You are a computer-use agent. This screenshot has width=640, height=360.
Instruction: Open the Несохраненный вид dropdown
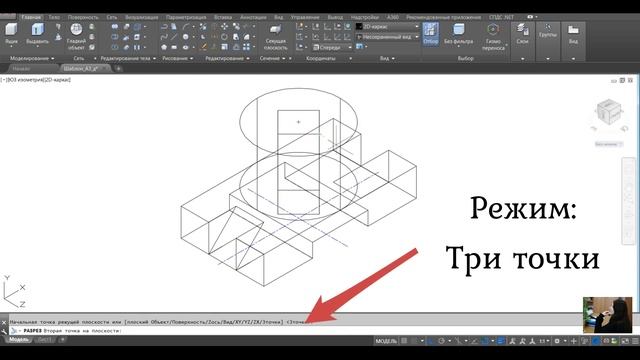[x=387, y=37]
